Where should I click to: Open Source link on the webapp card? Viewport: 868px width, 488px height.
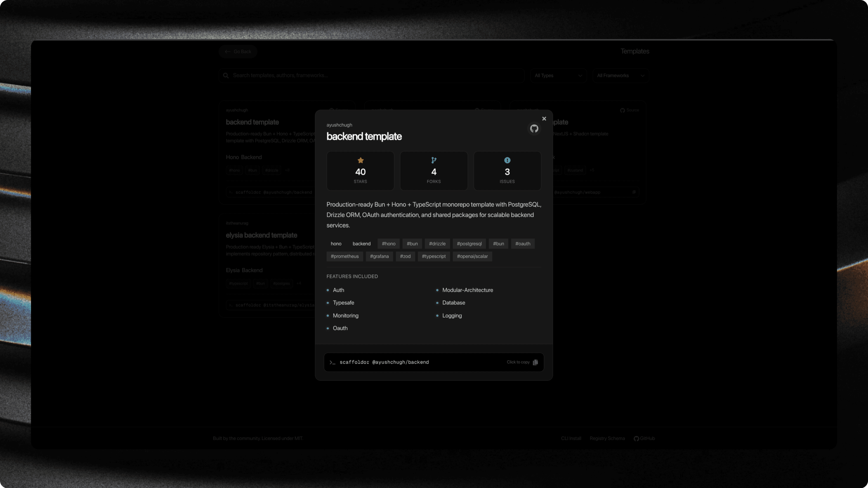(629, 110)
